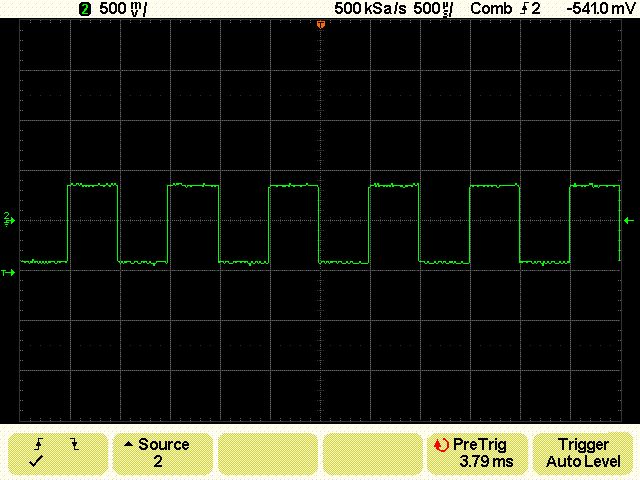Click the green arrow at right edge

(629, 221)
